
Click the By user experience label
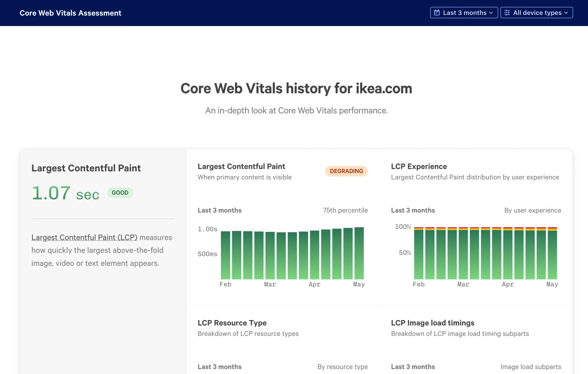click(533, 210)
